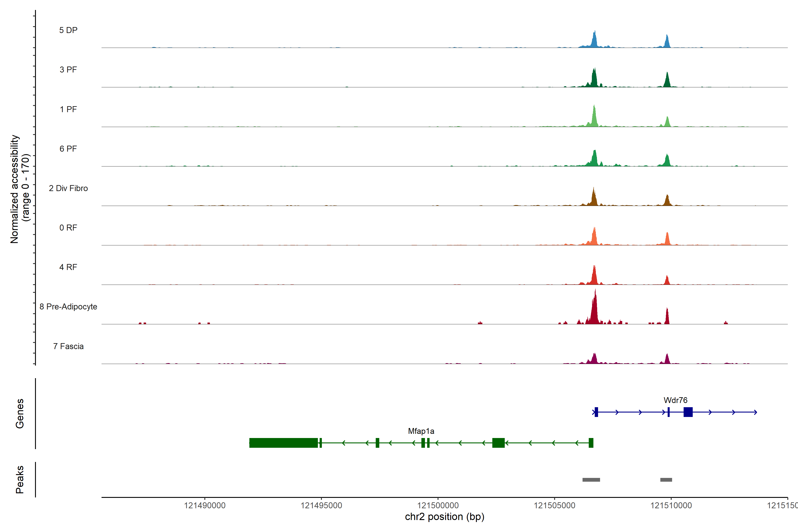Click the 5 DP track label
Image resolution: width=798 pixels, height=532 pixels.
tap(68, 30)
